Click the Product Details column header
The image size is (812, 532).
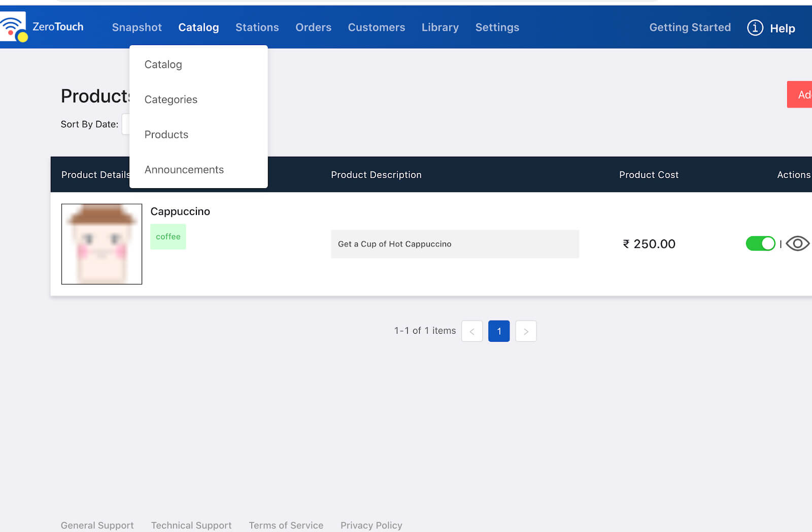coord(95,174)
